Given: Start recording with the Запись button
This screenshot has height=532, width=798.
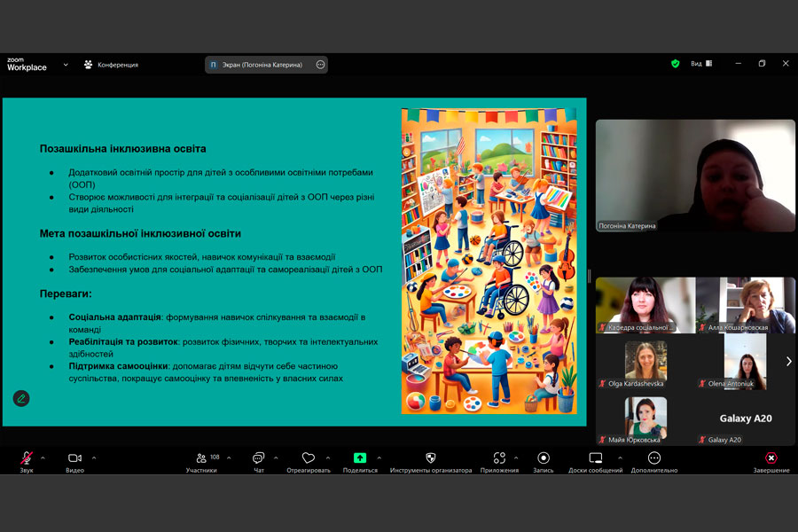Looking at the screenshot, I should [x=543, y=458].
